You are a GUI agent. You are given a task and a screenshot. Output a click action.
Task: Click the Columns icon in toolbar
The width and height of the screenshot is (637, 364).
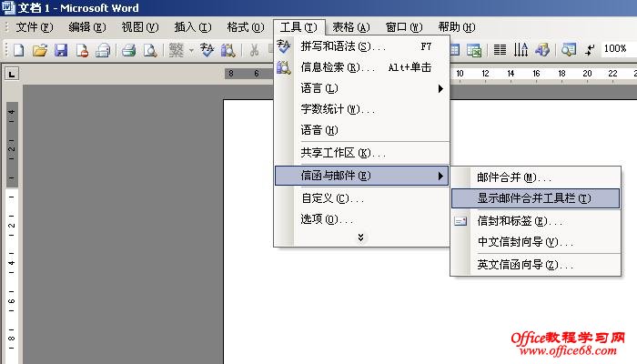[500, 50]
